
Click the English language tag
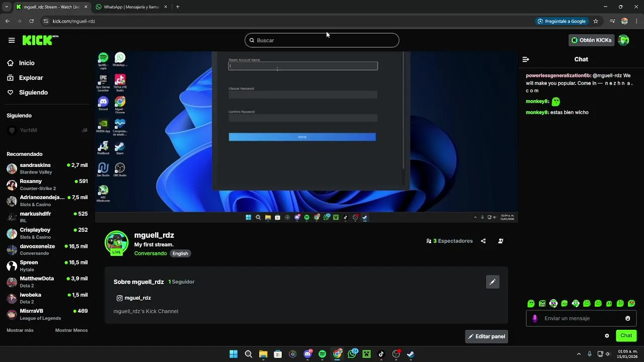click(180, 253)
